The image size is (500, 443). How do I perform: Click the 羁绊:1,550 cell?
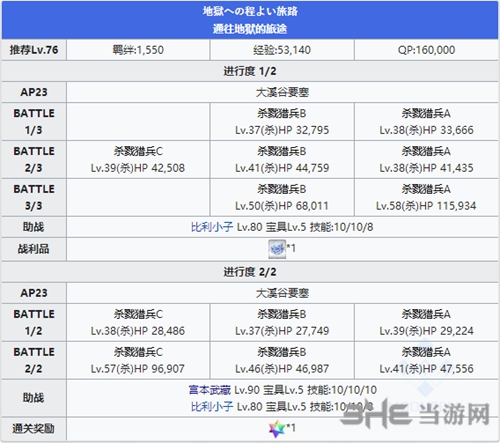[138, 50]
